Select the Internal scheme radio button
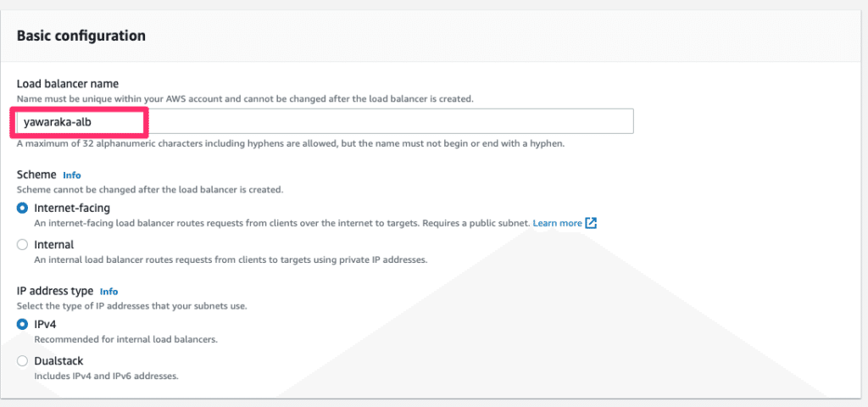 point(22,244)
